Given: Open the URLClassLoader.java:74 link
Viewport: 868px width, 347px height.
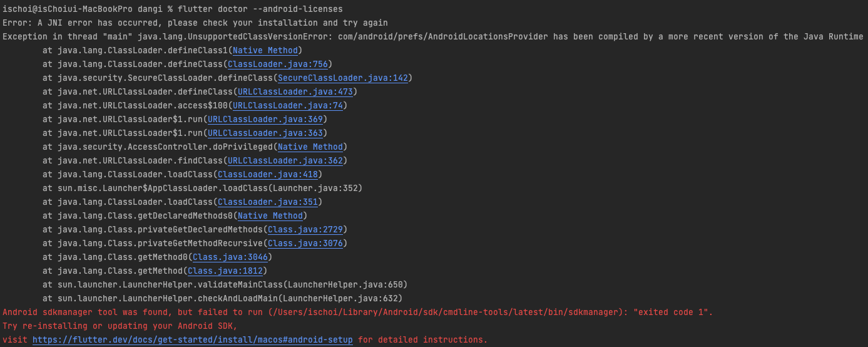Looking at the screenshot, I should 288,105.
